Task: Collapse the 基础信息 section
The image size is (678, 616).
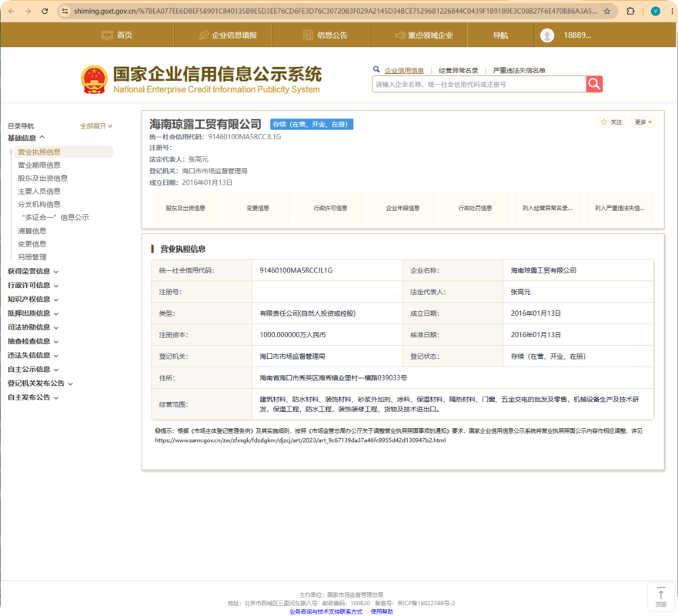Action: click(26, 138)
